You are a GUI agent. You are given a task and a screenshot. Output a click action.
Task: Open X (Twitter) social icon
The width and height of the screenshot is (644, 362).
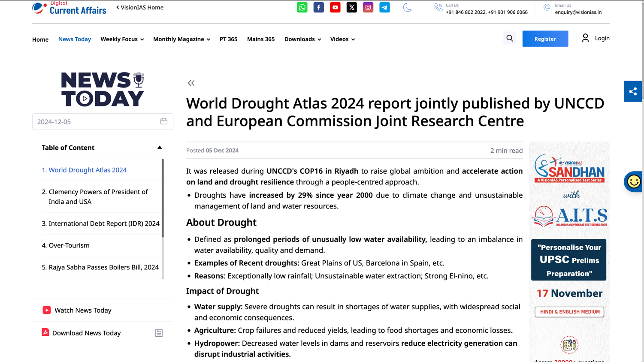point(351,7)
